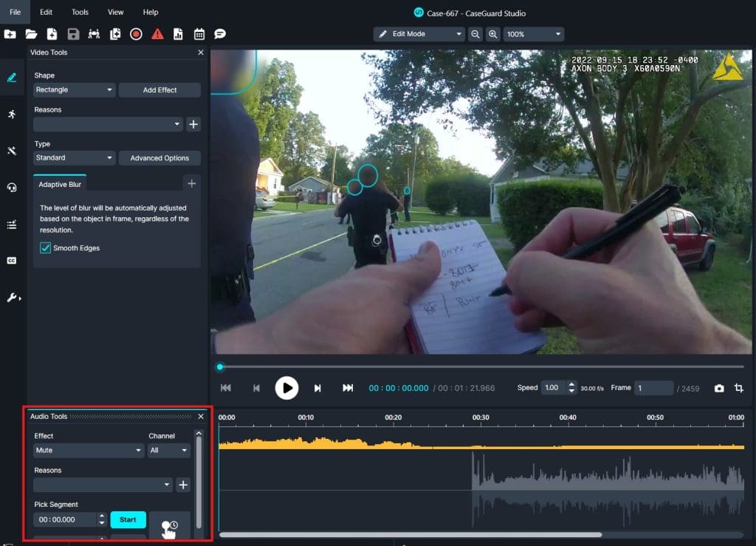Open the speech bubble comments icon
Screen dimensions: 756x546
click(219, 34)
